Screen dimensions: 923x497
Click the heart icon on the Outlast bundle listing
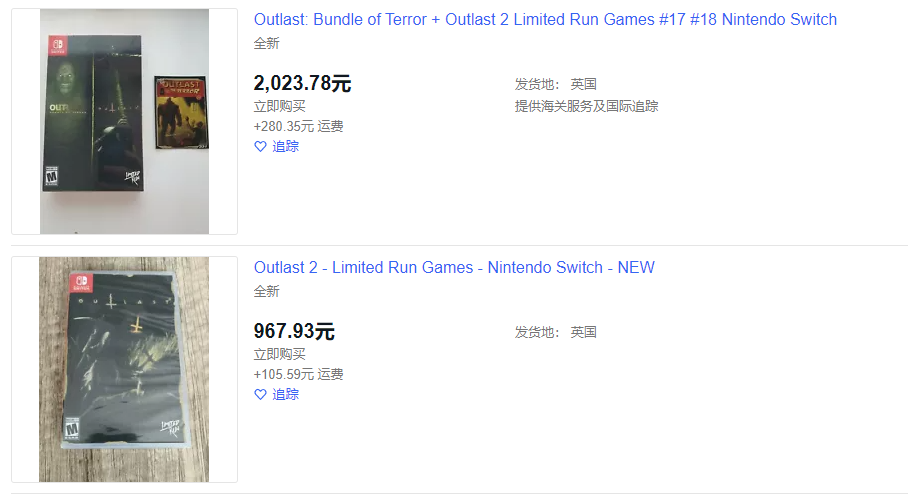tap(260, 147)
